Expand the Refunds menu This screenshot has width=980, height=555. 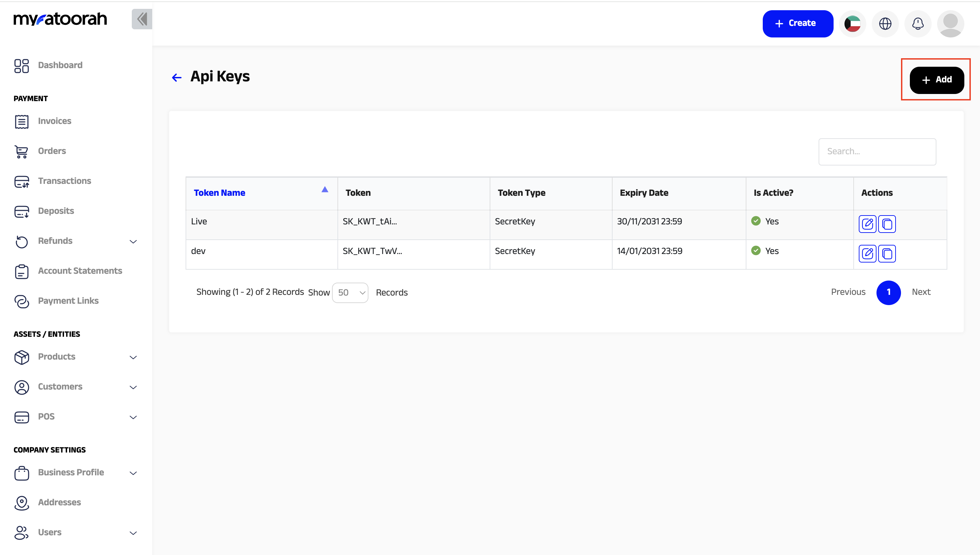coord(133,241)
